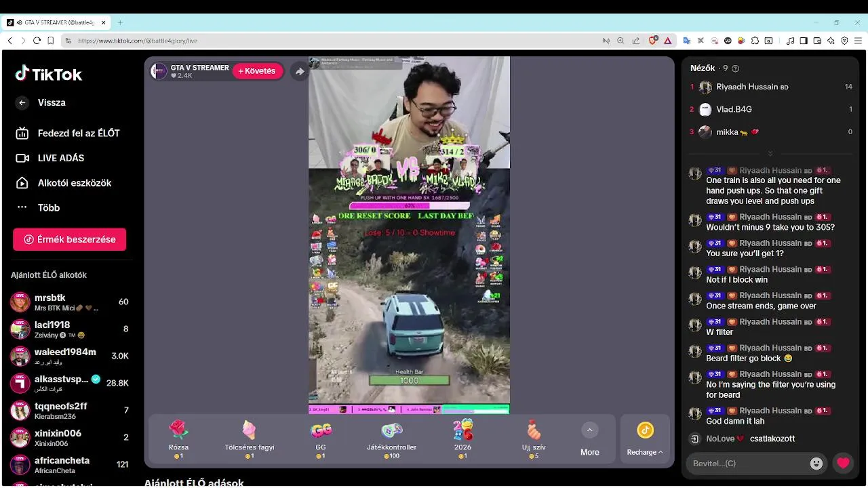The height and width of the screenshot is (488, 868).
Task: Open the Brave VPN shield icon
Action: 844,41
